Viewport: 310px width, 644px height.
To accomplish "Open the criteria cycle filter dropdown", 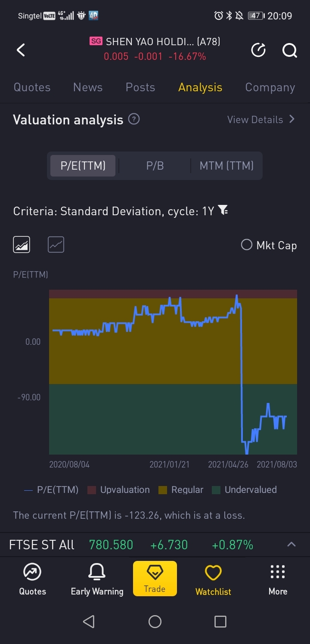I will click(x=223, y=211).
